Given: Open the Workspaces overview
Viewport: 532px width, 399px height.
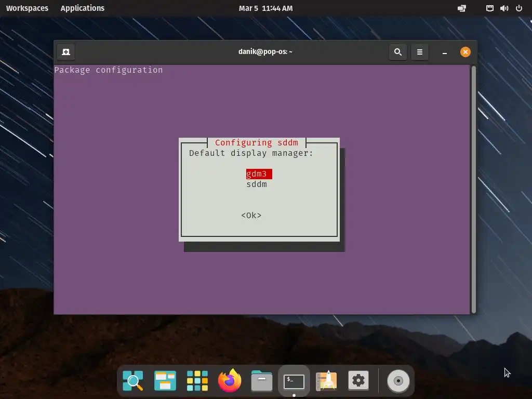Looking at the screenshot, I should pos(27,8).
